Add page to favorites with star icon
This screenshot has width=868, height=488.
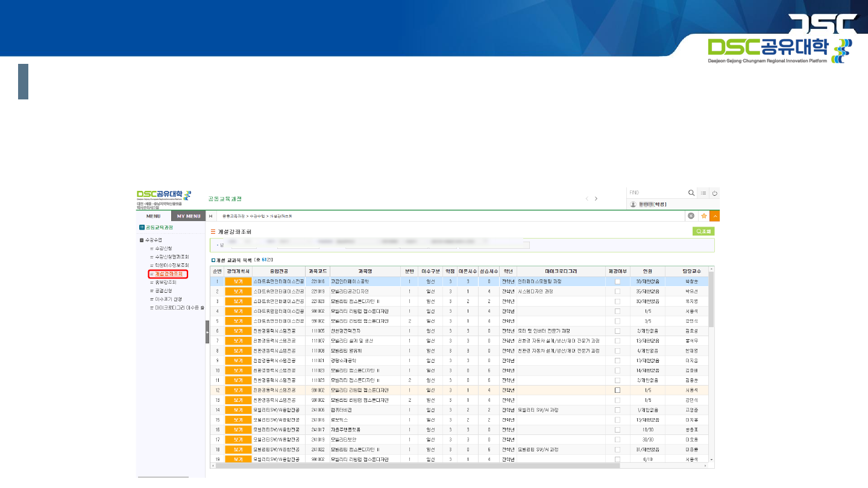click(703, 216)
